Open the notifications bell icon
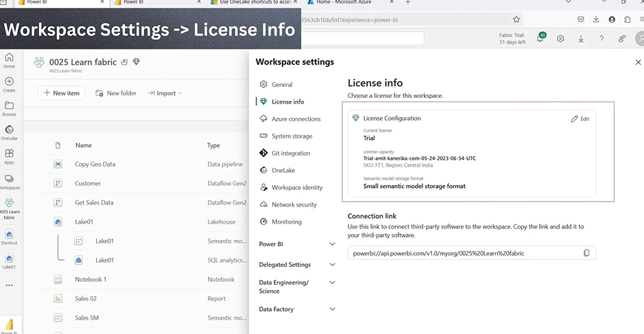 (540, 38)
